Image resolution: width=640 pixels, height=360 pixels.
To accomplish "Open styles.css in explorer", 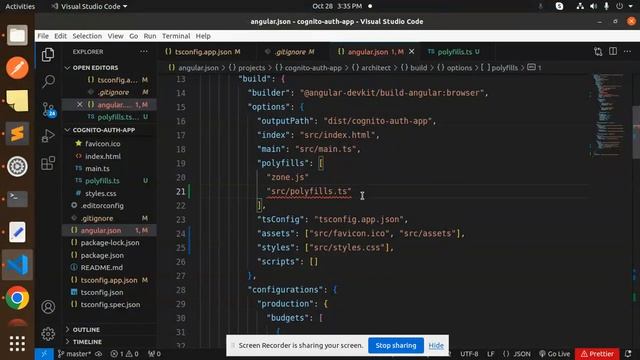I will click(x=100, y=193).
